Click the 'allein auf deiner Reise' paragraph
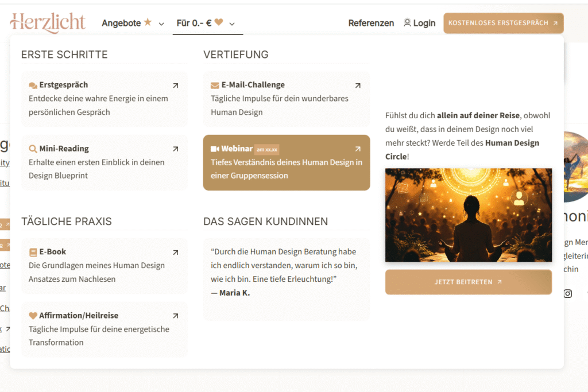This screenshot has width=588, height=392. 468,135
